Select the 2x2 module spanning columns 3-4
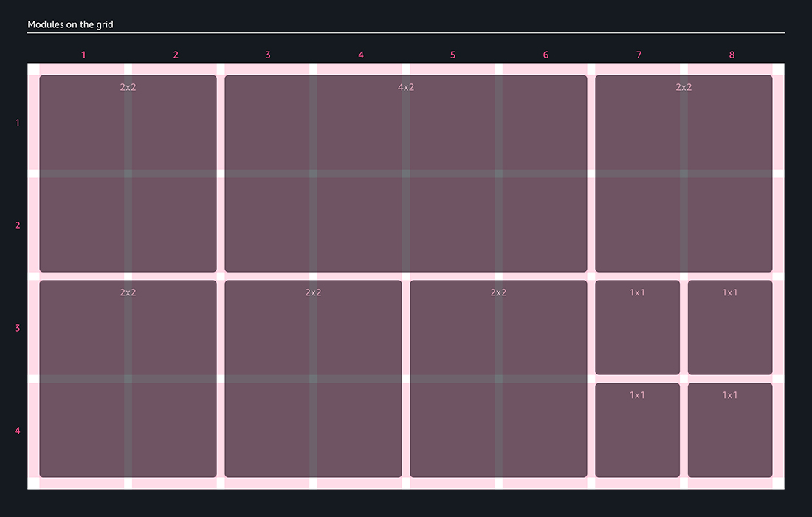The width and height of the screenshot is (812, 517). [313, 378]
